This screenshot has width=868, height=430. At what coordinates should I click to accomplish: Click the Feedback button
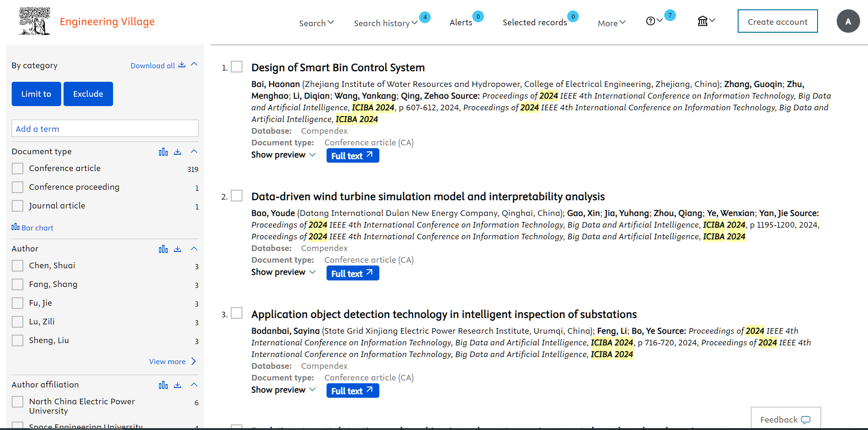point(786,418)
